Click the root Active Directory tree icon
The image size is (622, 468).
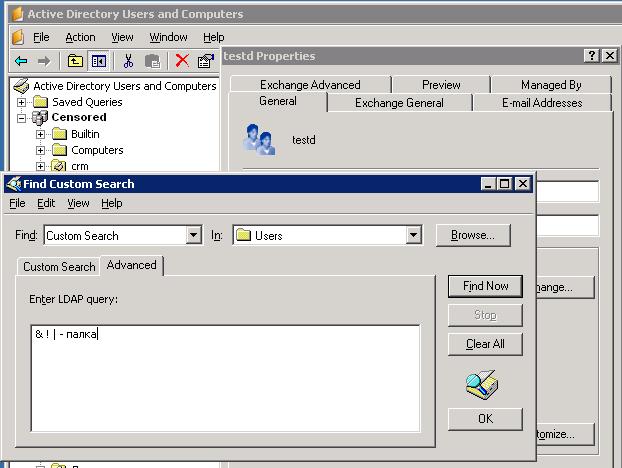click(21, 86)
